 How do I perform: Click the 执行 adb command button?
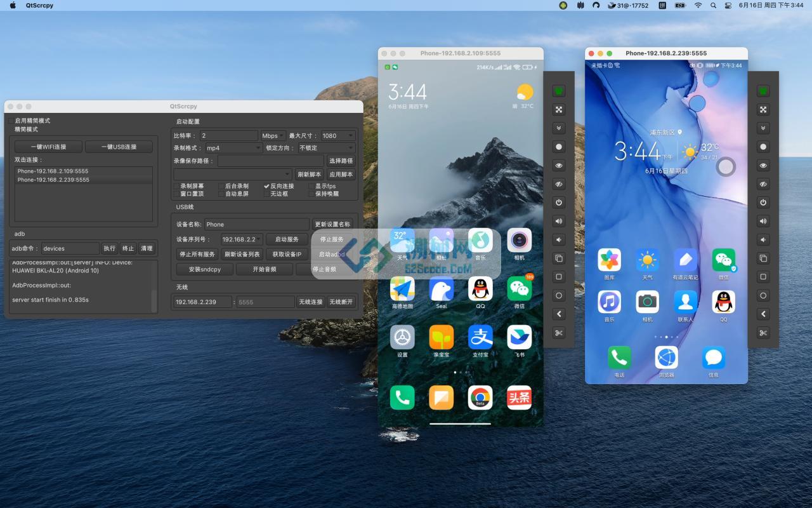(110, 248)
